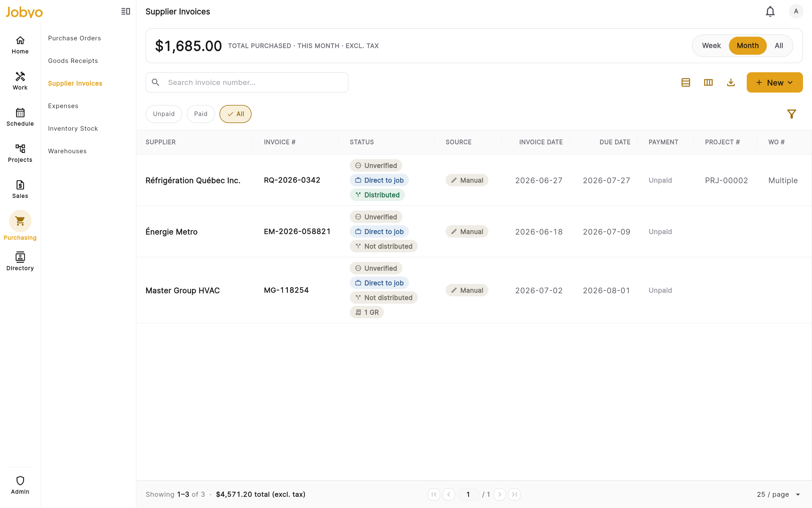Viewport: 812px width, 508px height.
Task: Go to last page
Action: click(514, 494)
